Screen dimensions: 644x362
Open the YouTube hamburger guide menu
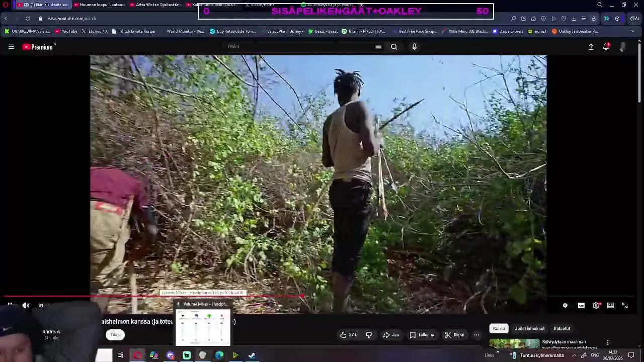pos(11,47)
